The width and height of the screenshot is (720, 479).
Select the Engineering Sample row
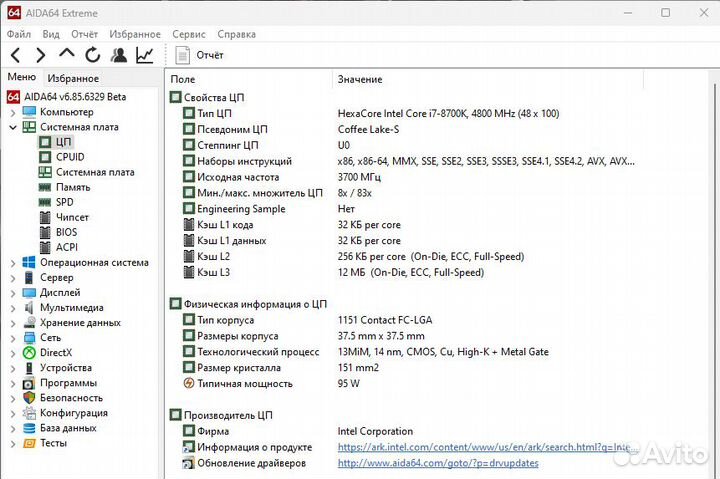coord(269,209)
